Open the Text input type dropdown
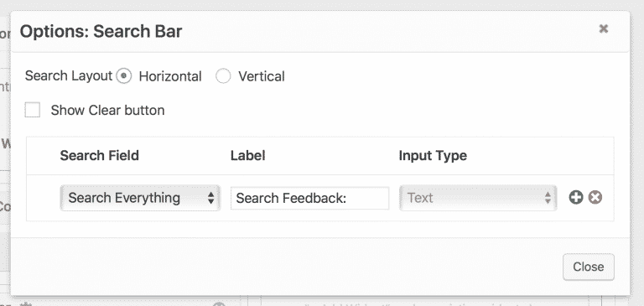Viewport: 644px width, 306px height. [478, 198]
